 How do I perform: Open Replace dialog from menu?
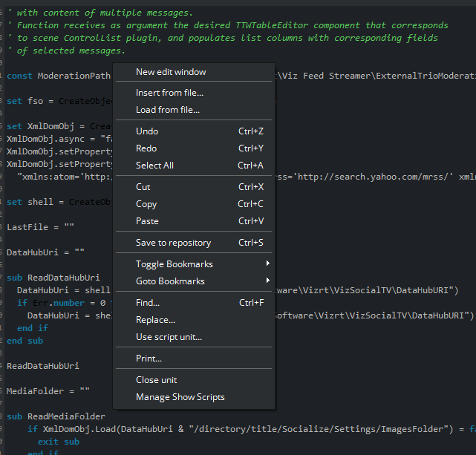155,320
